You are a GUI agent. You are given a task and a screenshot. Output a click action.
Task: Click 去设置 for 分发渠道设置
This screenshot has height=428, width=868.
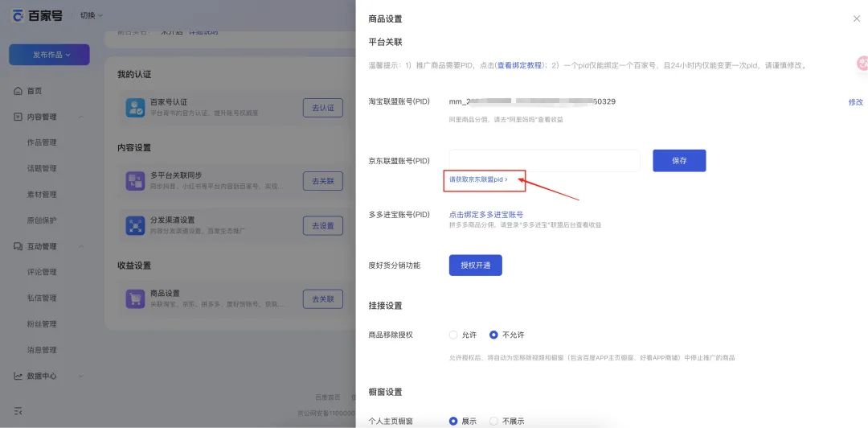[323, 225]
